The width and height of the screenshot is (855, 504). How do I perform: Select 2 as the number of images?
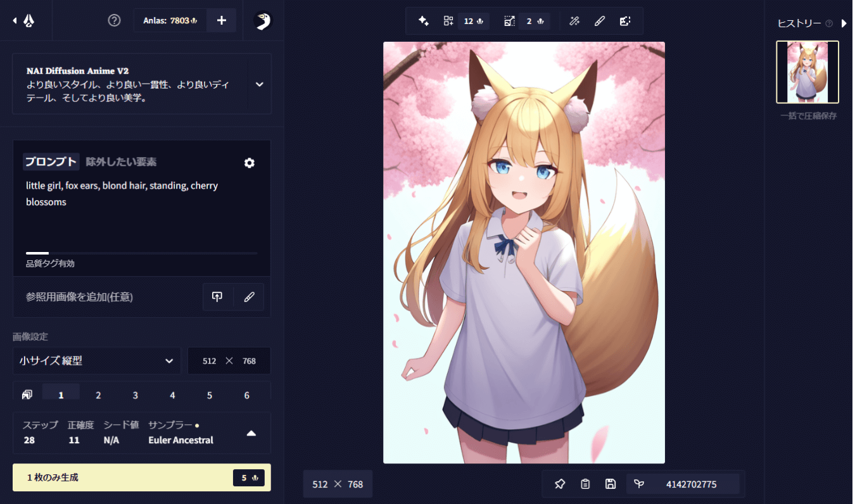pyautogui.click(x=98, y=395)
